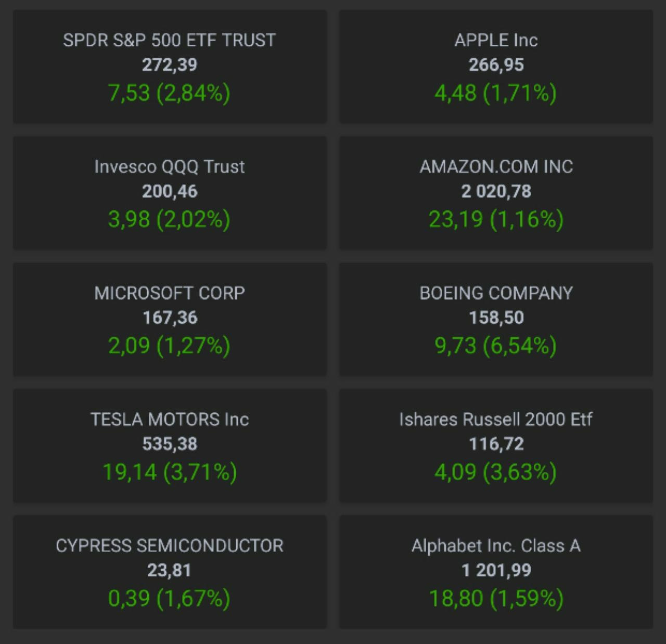Viewport: 666px width, 644px height.
Task: Open the SPDR S&P 500 ETF TRUST tile
Action: [x=170, y=67]
